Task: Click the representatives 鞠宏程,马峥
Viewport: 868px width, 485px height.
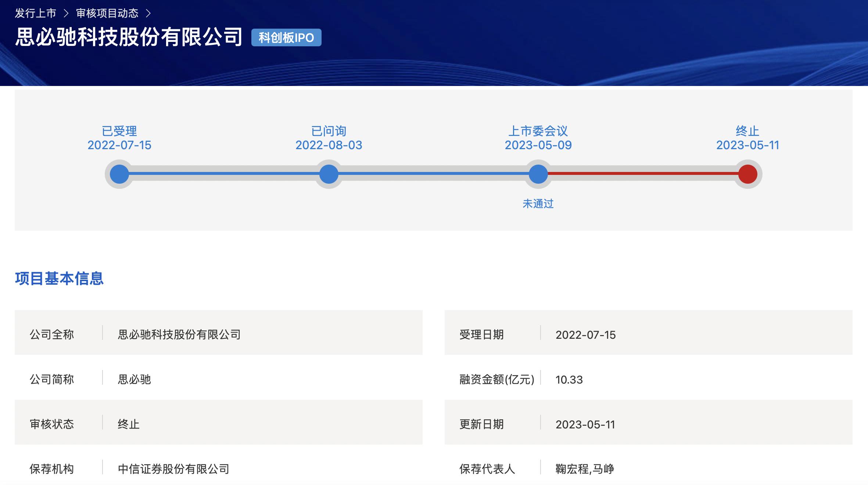Action: (585, 469)
